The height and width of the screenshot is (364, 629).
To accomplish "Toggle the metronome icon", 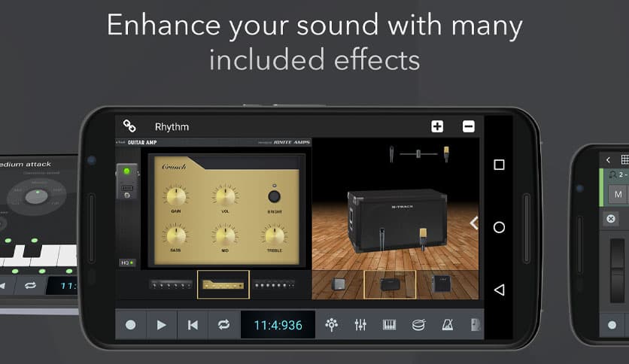I will [x=447, y=325].
